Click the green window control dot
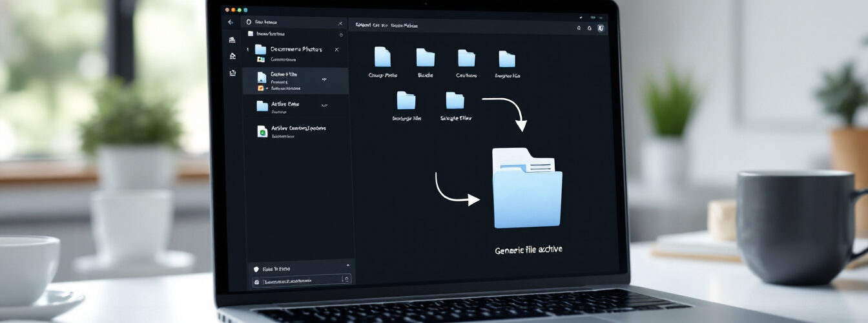868x323 pixels. 239,10
